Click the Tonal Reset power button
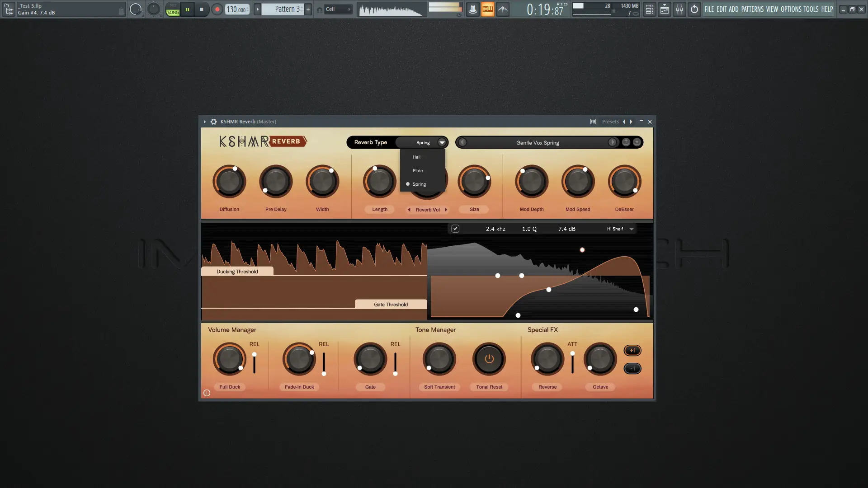Image resolution: width=868 pixels, height=488 pixels. coord(489,359)
